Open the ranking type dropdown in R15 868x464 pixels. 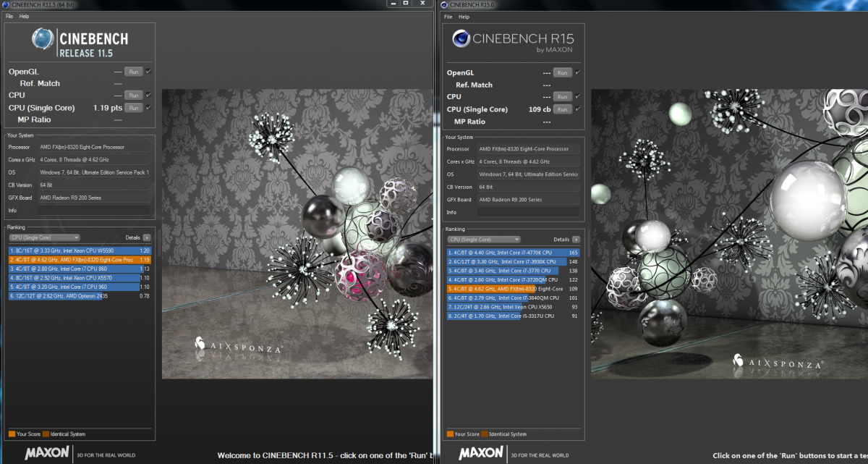pyautogui.click(x=484, y=240)
